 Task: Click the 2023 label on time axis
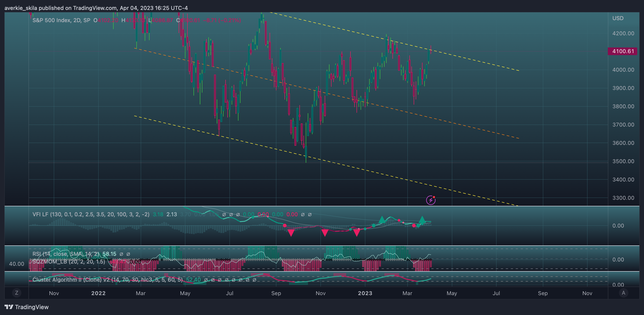[x=365, y=293]
